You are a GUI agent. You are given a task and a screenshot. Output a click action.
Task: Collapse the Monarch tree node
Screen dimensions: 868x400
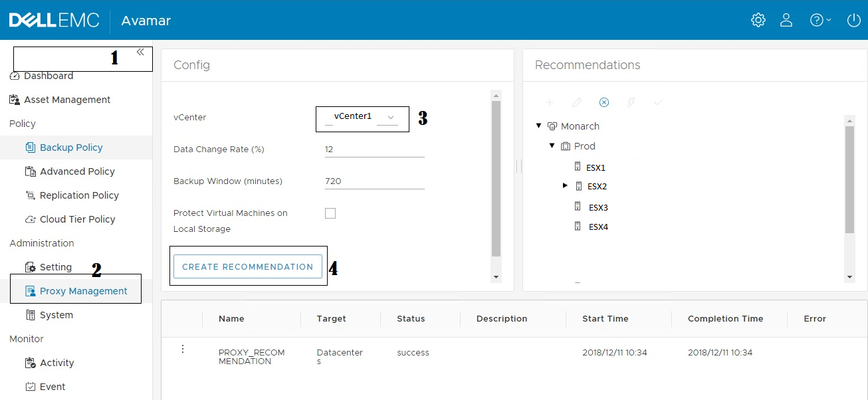pyautogui.click(x=539, y=126)
